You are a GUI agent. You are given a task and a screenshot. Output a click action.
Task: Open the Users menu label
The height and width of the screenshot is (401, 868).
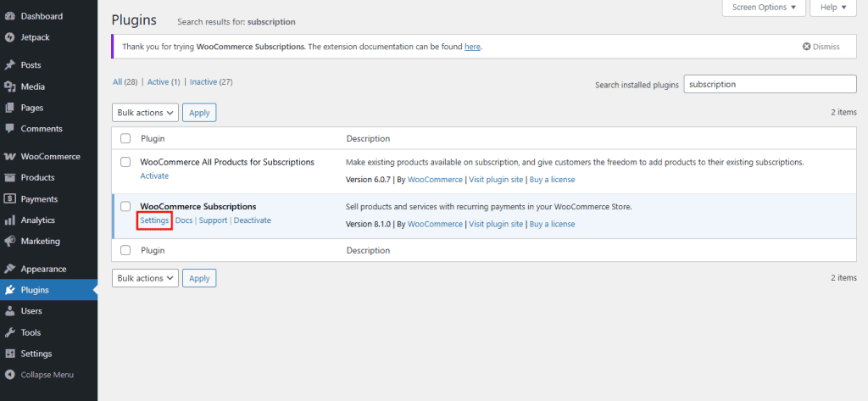point(31,311)
